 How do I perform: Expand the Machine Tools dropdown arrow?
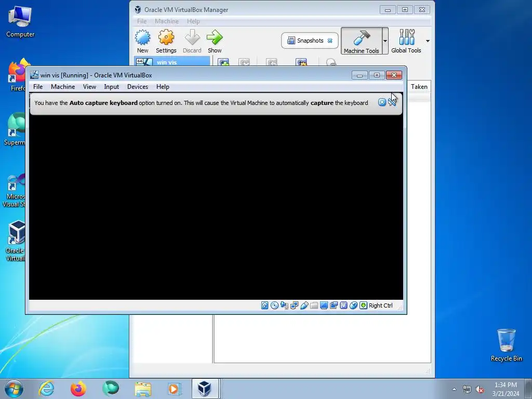point(385,41)
